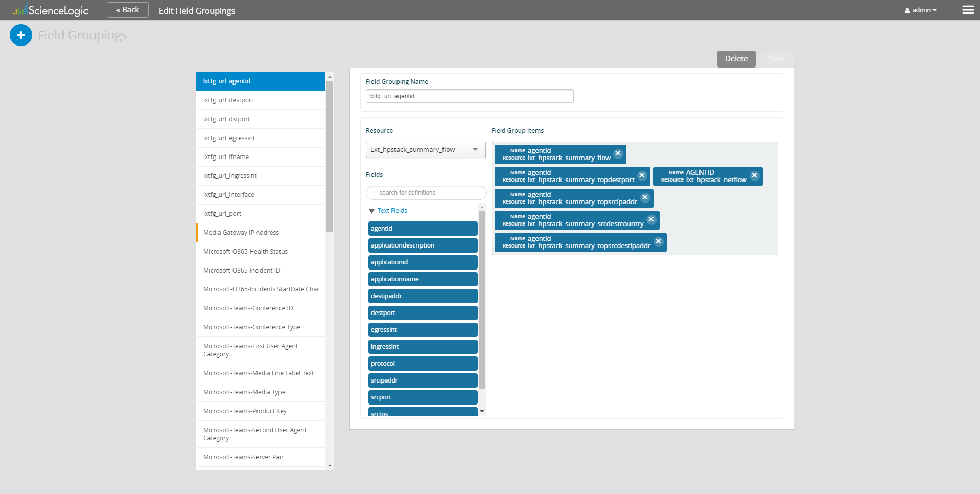This screenshot has height=494, width=980.
Task: Remove agentid from lxt_hpstack_summary_topsrcdestipaddr
Action: pyautogui.click(x=658, y=241)
